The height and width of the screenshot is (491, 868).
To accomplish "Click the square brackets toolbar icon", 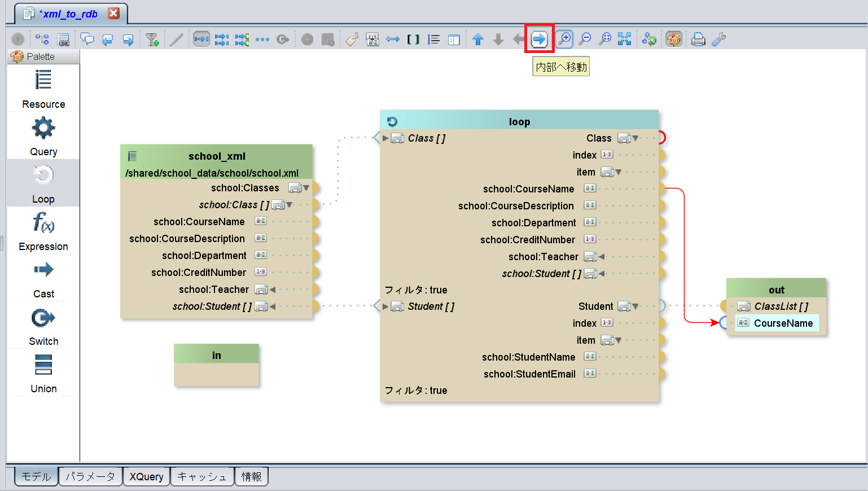I will pyautogui.click(x=413, y=39).
